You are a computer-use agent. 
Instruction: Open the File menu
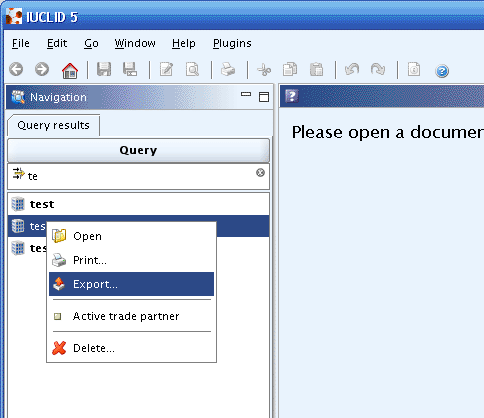click(21, 43)
